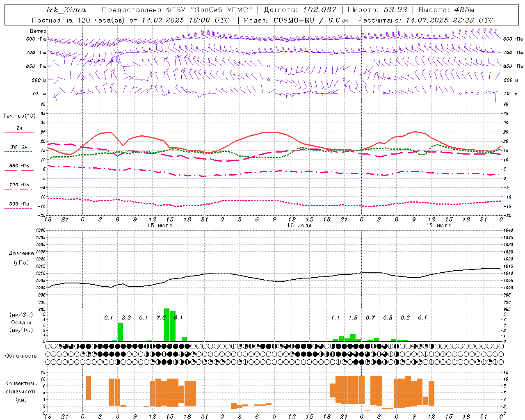Click the '17 июля' date label

[x=438, y=226]
